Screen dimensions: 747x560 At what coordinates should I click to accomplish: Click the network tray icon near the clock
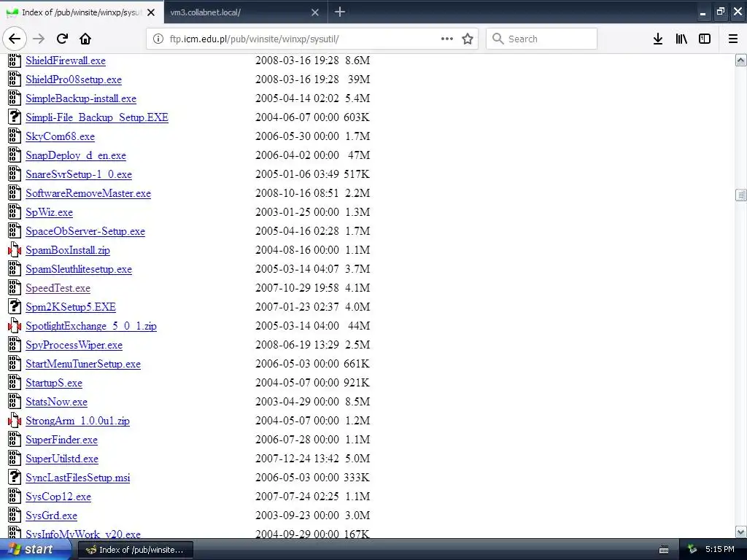692,550
